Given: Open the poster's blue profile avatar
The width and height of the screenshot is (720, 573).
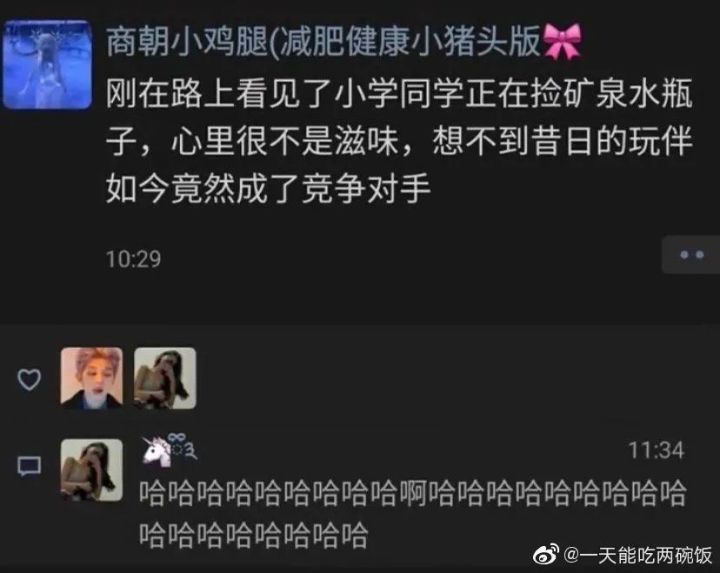Looking at the screenshot, I should pos(47,64).
